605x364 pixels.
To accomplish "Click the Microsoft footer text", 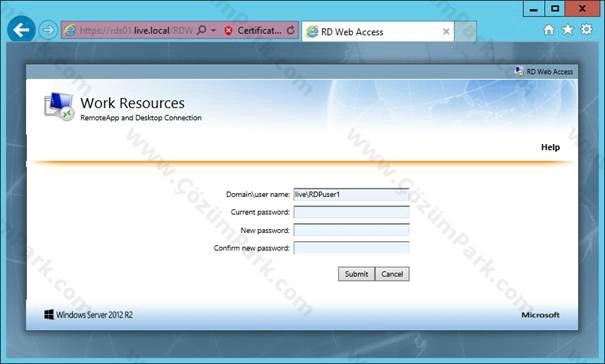I will coord(540,315).
